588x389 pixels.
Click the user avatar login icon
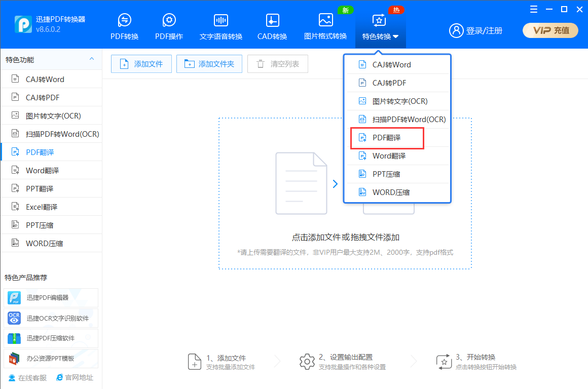[x=456, y=31]
